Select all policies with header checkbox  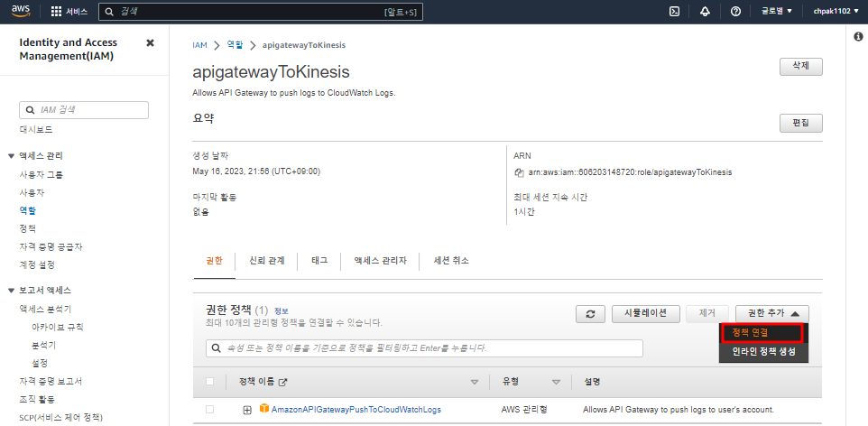(x=210, y=381)
